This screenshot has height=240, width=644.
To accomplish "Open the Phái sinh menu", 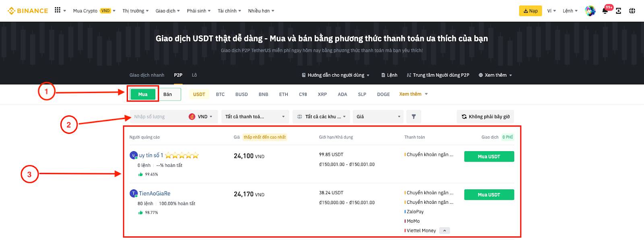I will tap(199, 11).
